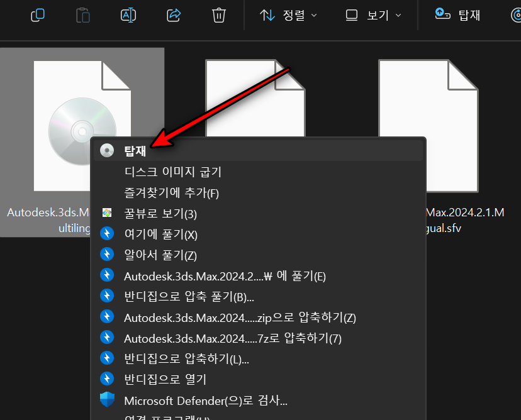Choose Microsoft Defender(으)로 검사... entry
The height and width of the screenshot is (420, 521).
258,401
